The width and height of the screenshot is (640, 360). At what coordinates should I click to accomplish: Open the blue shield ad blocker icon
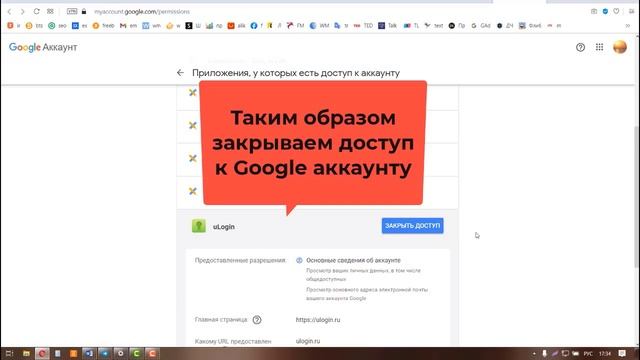605,11
